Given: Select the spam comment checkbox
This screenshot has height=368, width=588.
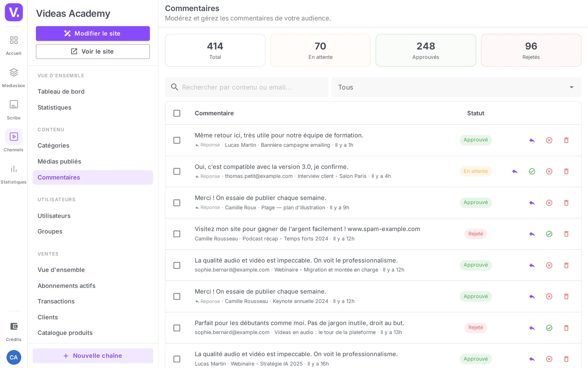Looking at the screenshot, I should coord(177,234).
